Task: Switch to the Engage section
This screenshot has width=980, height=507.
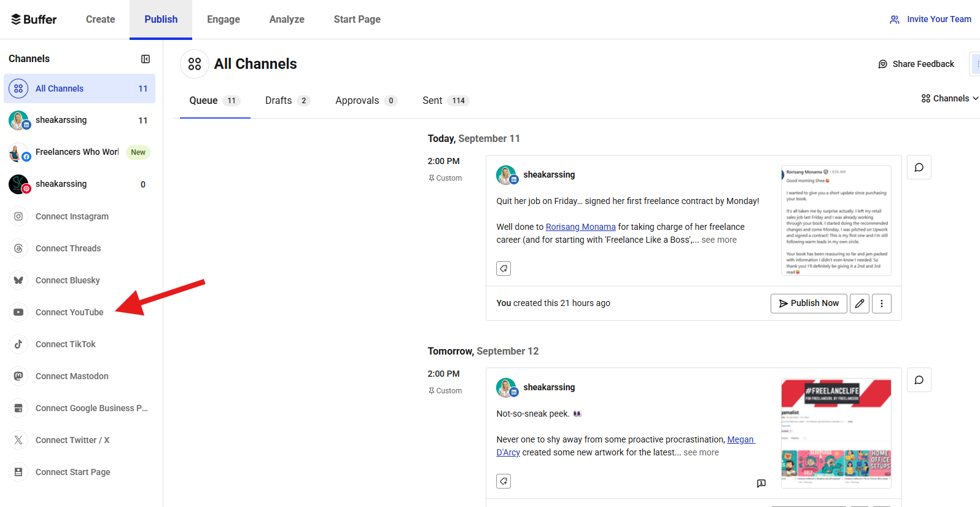Action: (x=224, y=19)
